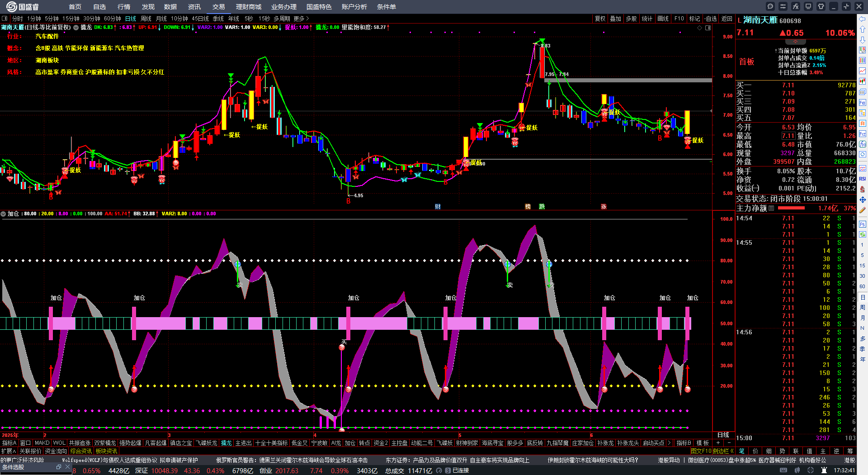Click the F10 info sidebar icon
This screenshot has width=868, height=475.
point(863,102)
